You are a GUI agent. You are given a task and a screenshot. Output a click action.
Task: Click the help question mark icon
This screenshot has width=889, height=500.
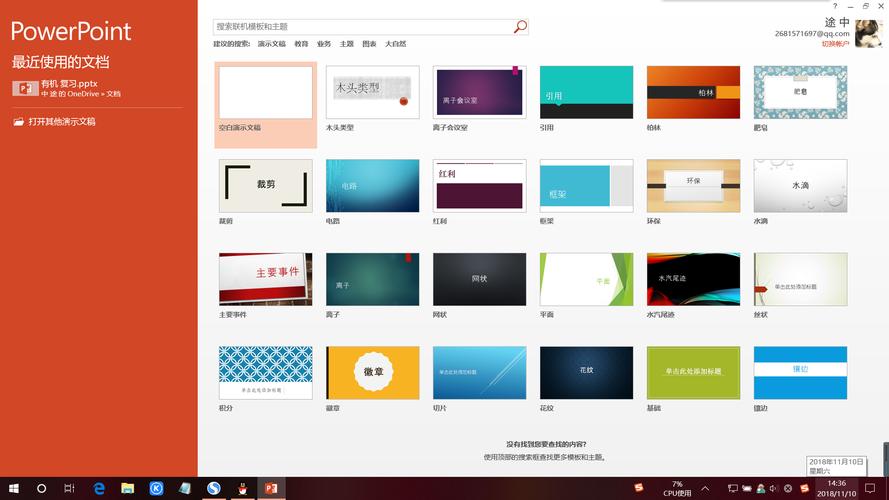(x=835, y=6)
